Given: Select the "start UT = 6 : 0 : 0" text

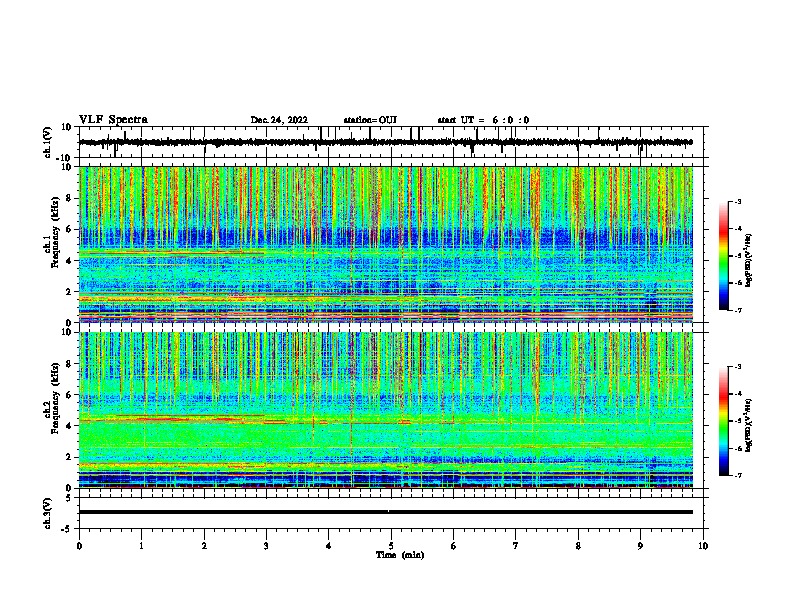Looking at the screenshot, I should click(x=483, y=120).
